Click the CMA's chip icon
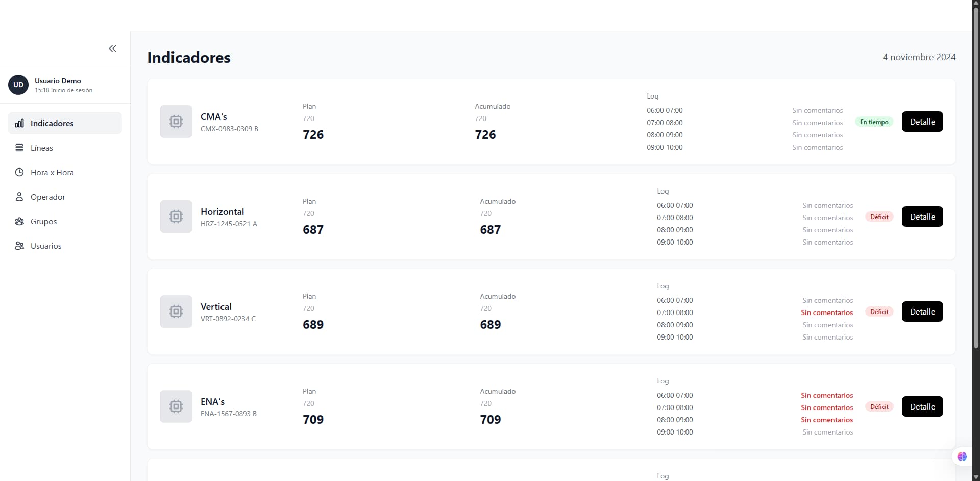 coord(176,122)
